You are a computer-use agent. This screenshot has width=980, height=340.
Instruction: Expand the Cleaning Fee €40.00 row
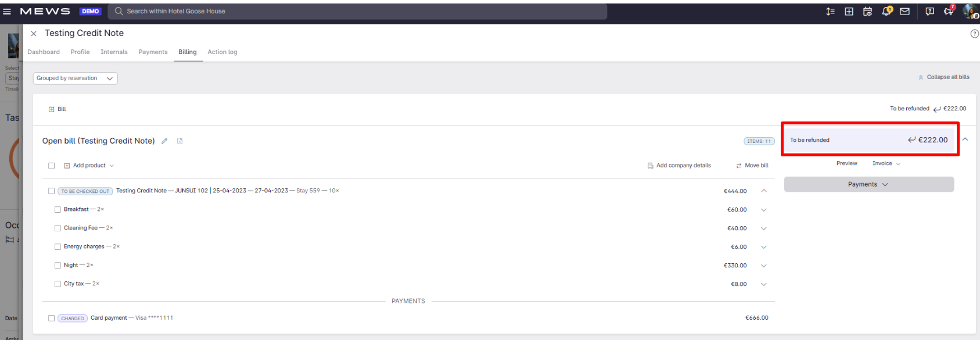[x=764, y=228]
